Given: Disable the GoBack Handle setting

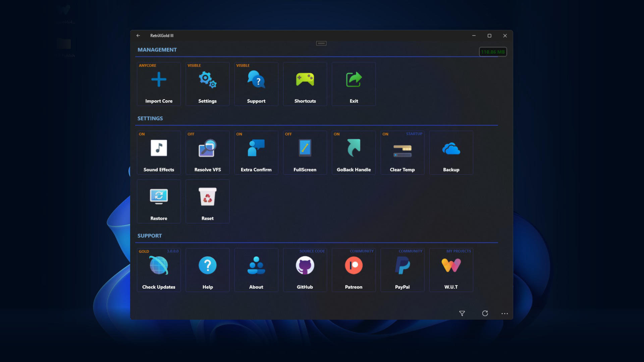Looking at the screenshot, I should click(354, 153).
